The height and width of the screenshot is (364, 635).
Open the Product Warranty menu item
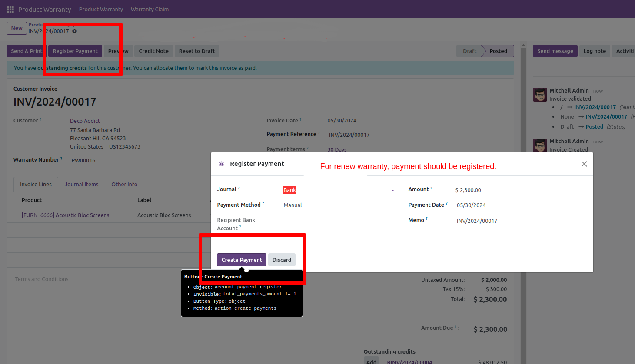101,9
